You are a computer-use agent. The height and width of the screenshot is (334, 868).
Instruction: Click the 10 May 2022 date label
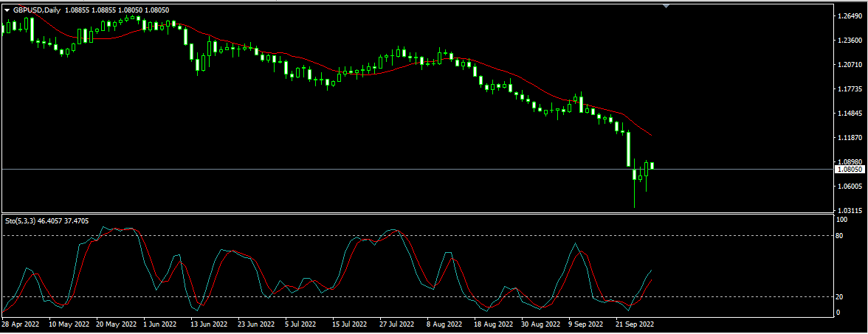click(69, 324)
